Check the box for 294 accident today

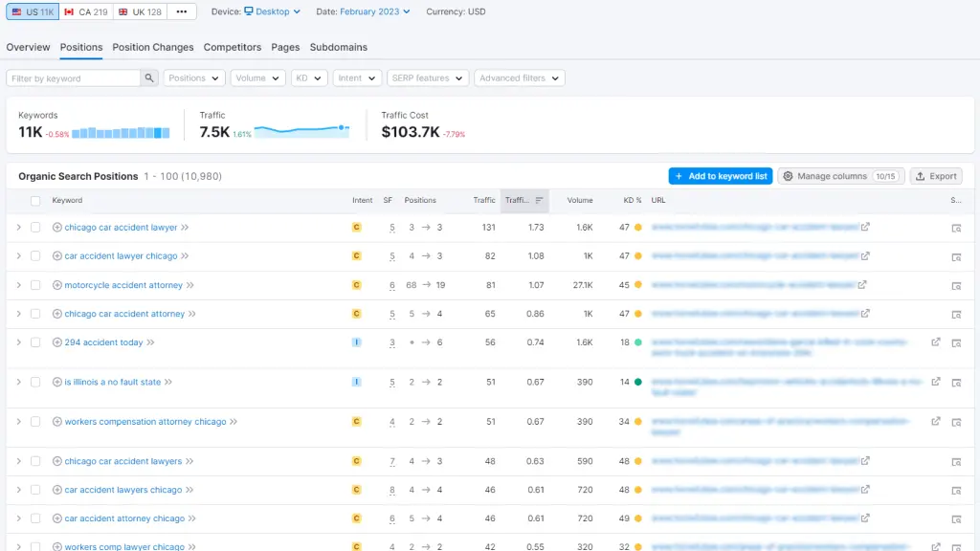[35, 342]
